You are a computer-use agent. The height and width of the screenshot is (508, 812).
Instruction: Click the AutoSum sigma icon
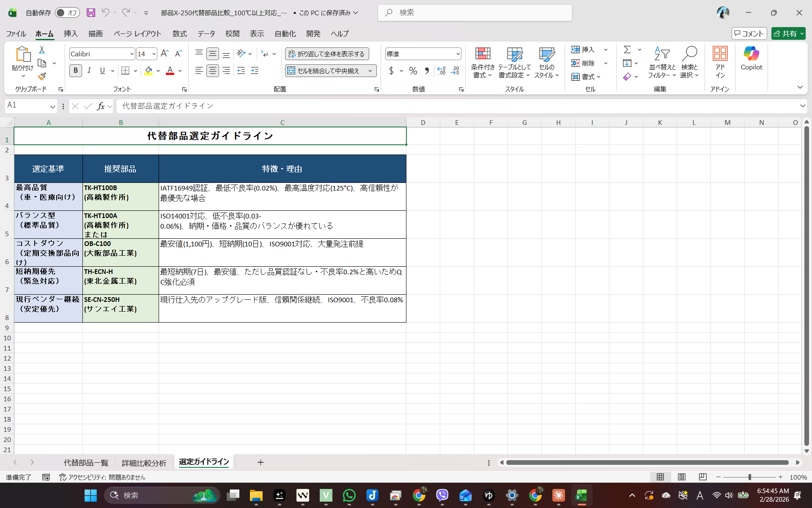point(627,50)
